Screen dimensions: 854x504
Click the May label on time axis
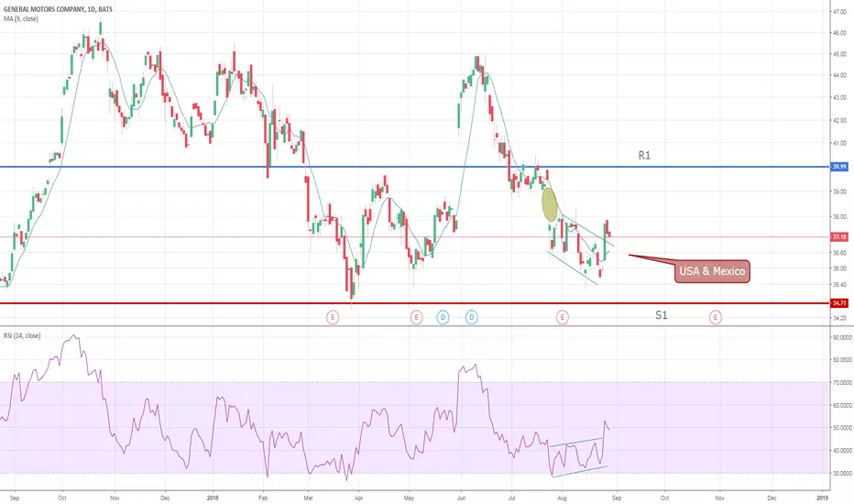pyautogui.click(x=409, y=498)
